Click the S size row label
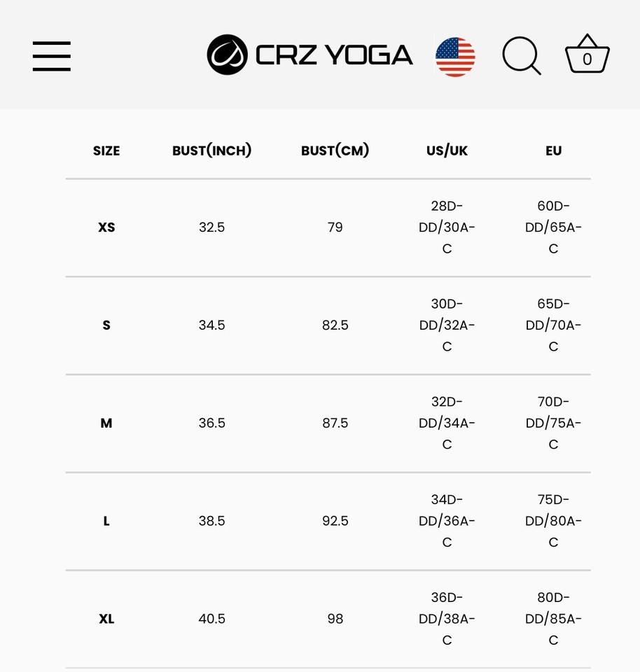The width and height of the screenshot is (640, 672). click(106, 325)
